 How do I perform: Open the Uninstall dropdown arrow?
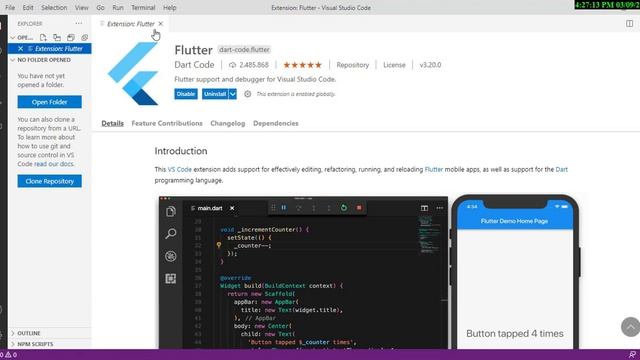click(x=233, y=94)
